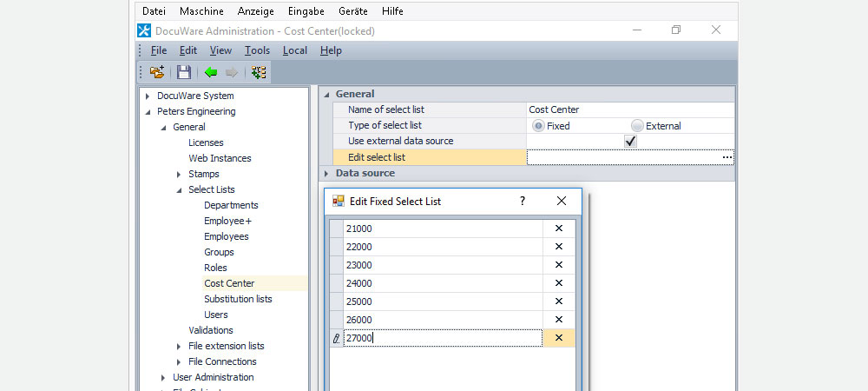Viewport: 868px width, 391px height.
Task: Click the Name of select list field
Action: [x=630, y=110]
